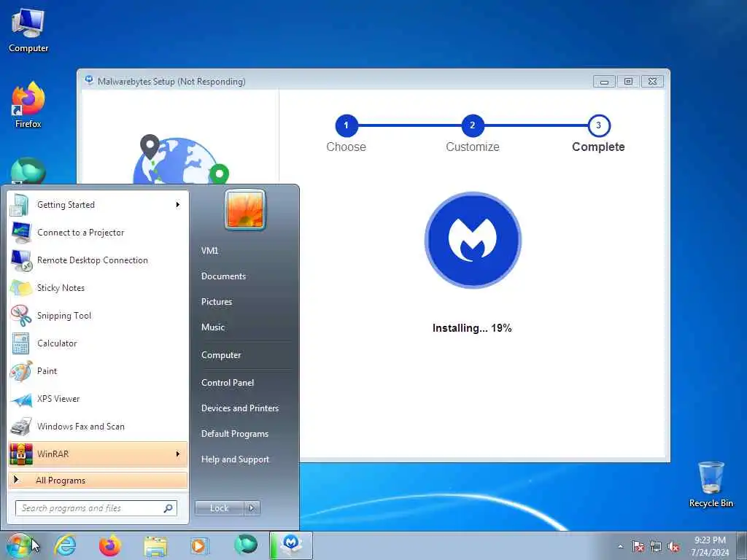Open the XPS Viewer paper plane icon
Image resolution: width=747 pixels, height=560 pixels.
pos(20,399)
